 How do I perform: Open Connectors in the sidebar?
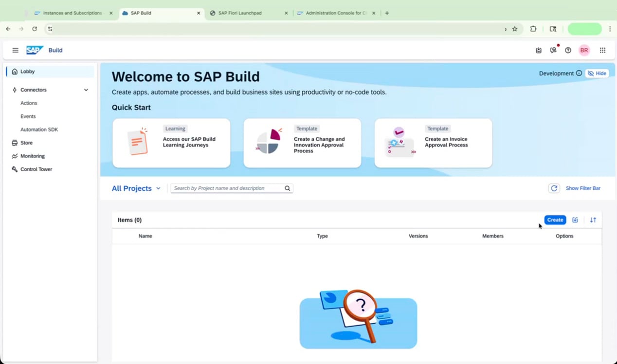click(x=34, y=90)
